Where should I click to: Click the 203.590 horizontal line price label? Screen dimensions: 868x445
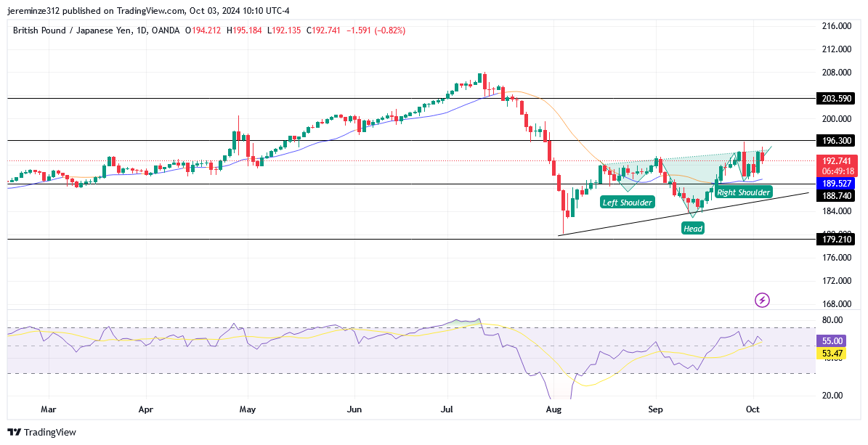point(835,99)
